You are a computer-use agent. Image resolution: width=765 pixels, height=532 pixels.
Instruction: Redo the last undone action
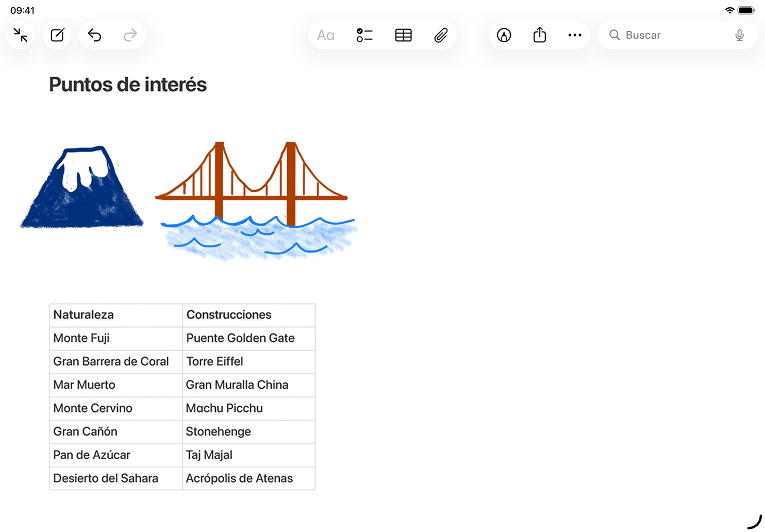point(130,35)
